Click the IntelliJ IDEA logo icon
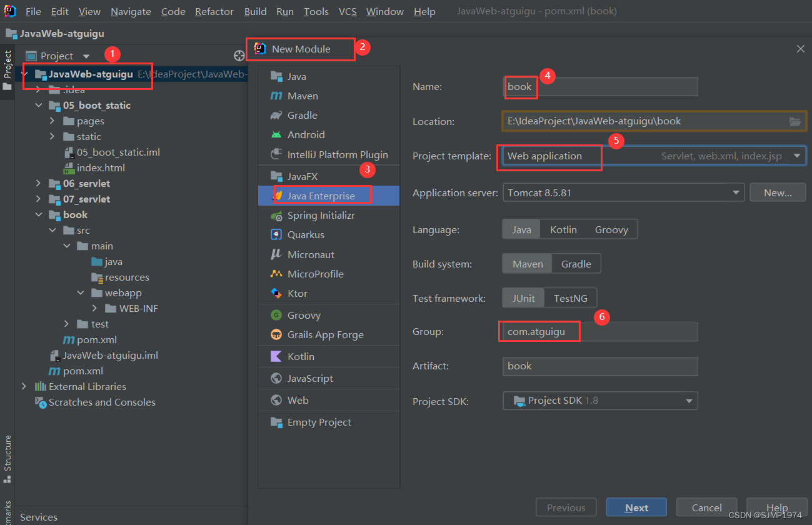This screenshot has height=525, width=812. pyautogui.click(x=10, y=11)
